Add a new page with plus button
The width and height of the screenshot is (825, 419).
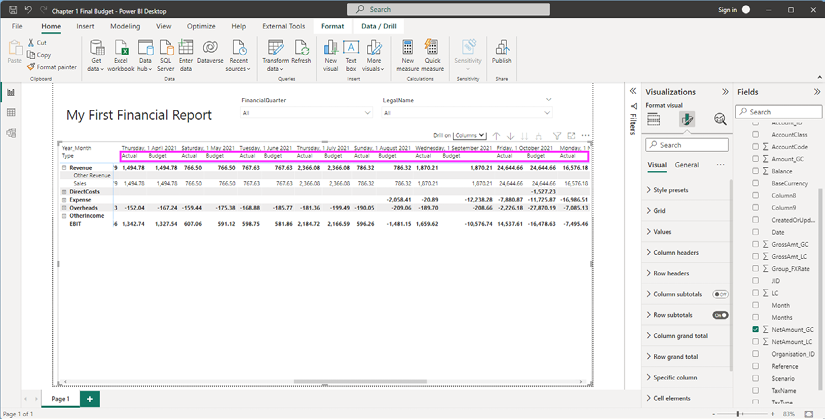tap(90, 399)
